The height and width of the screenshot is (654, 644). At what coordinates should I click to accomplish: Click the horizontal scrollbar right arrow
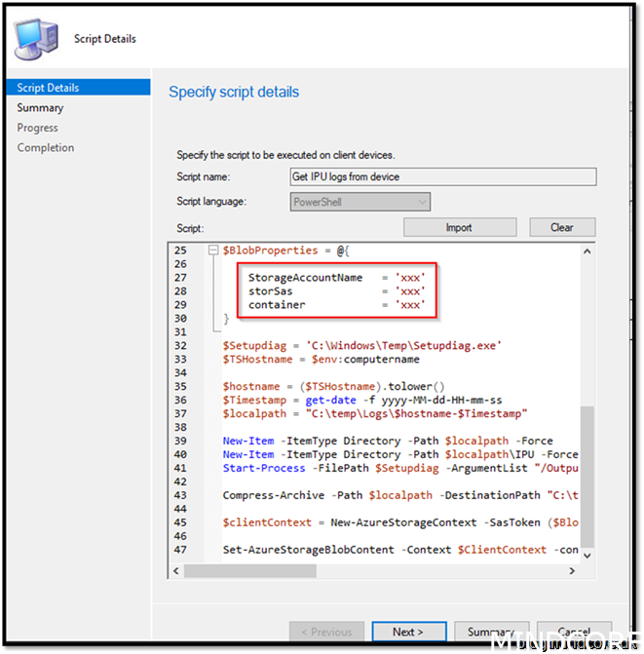tap(575, 571)
